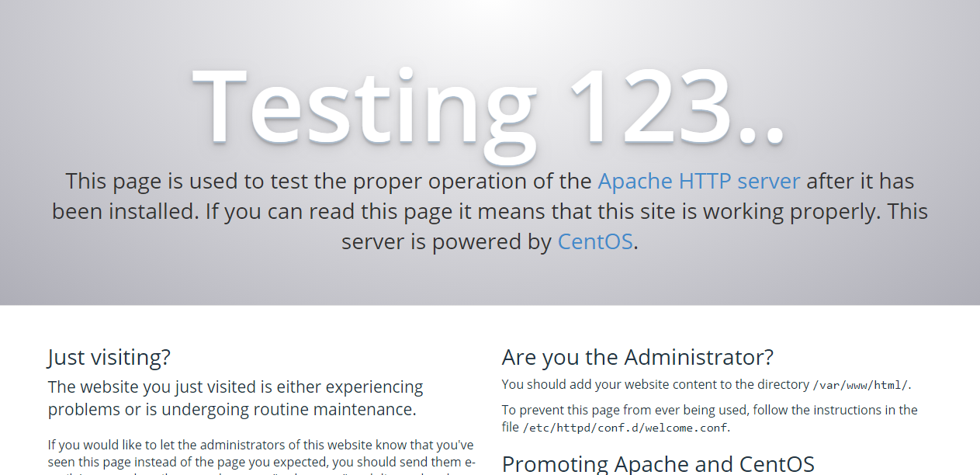Select the 'Are you the Administrator?' heading
This screenshot has width=980, height=475.
(x=638, y=358)
